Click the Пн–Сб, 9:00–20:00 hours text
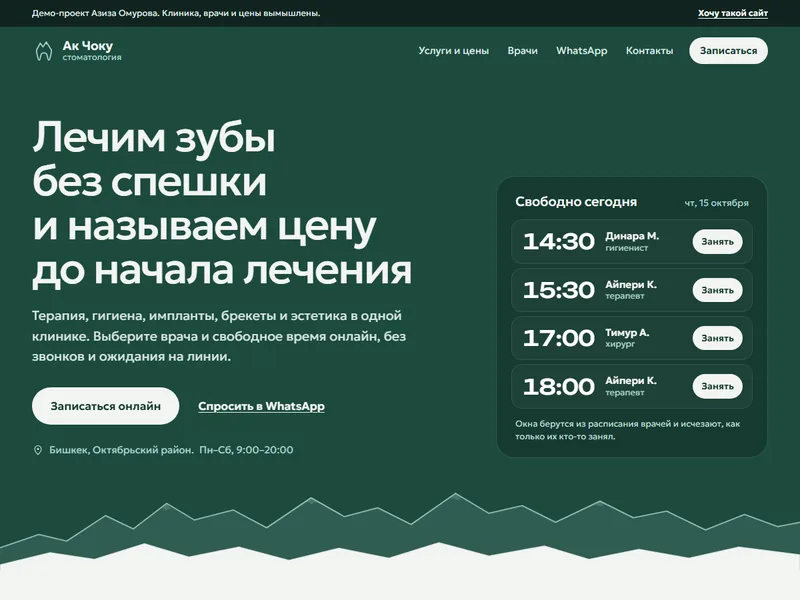 (246, 450)
